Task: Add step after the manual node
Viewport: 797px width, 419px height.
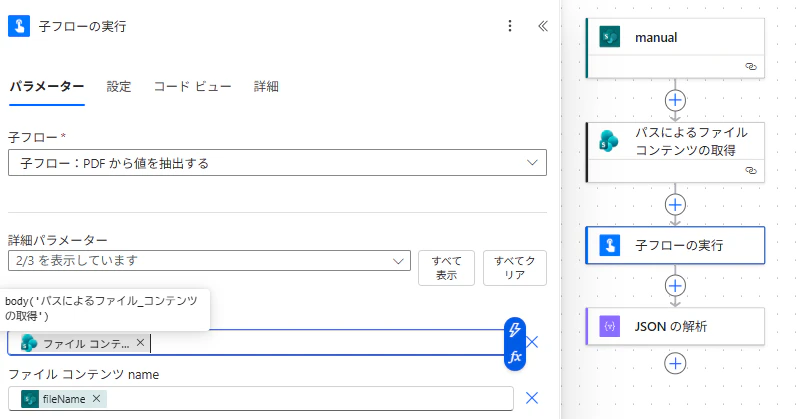Action: click(675, 100)
